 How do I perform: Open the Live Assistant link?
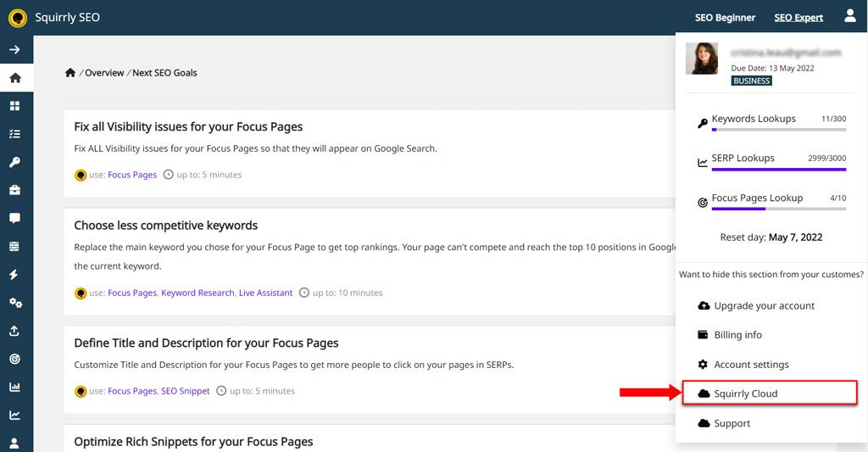265,293
